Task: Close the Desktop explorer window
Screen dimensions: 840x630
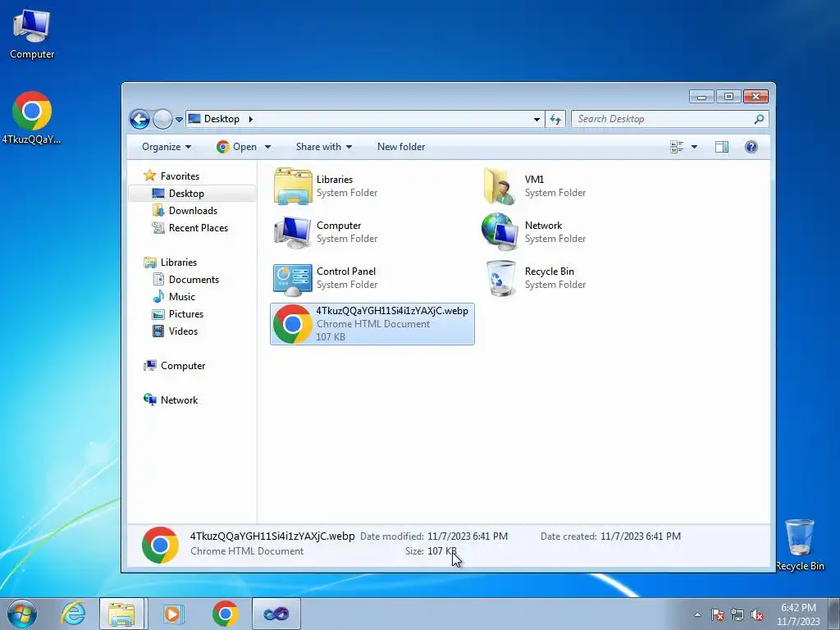Action: (756, 97)
